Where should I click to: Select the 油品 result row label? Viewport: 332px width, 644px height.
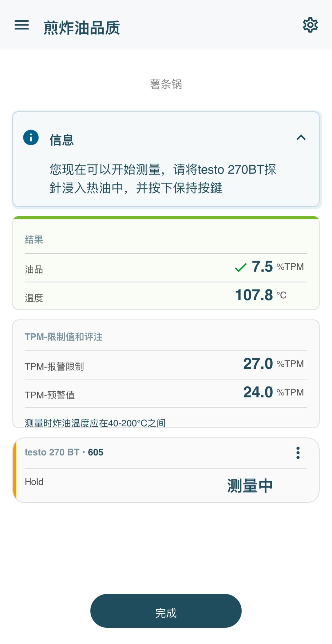point(34,270)
